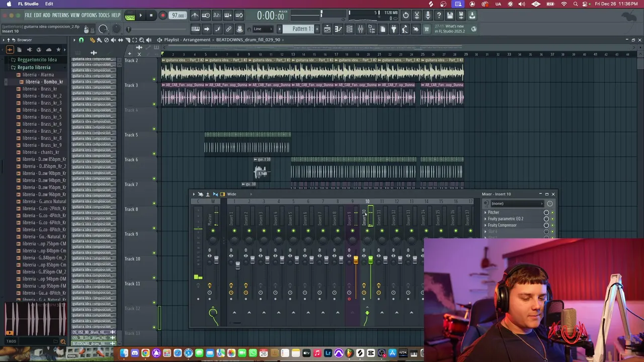
Task: Open the browser cloud tab icon
Action: click(x=49, y=49)
